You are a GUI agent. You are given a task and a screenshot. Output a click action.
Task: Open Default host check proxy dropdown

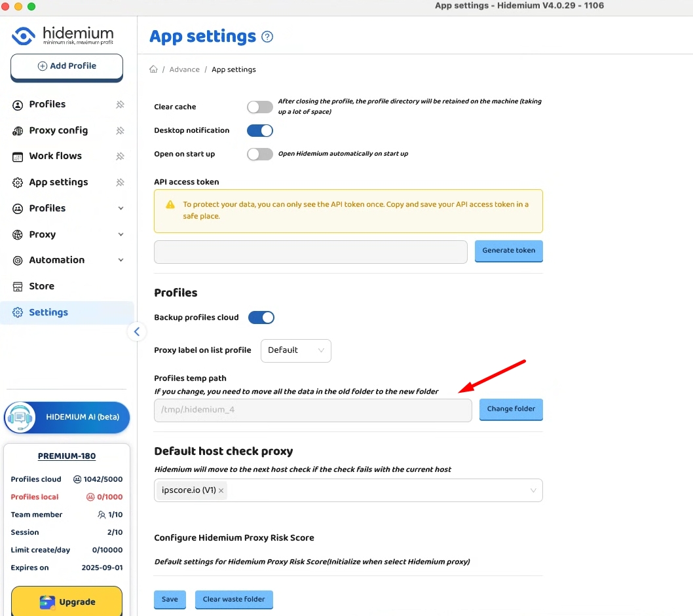533,490
